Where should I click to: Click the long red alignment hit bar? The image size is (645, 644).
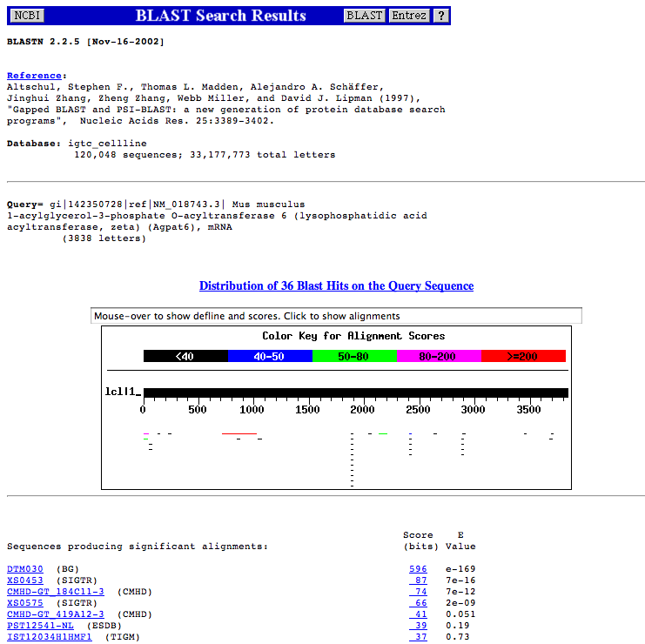pos(239,433)
